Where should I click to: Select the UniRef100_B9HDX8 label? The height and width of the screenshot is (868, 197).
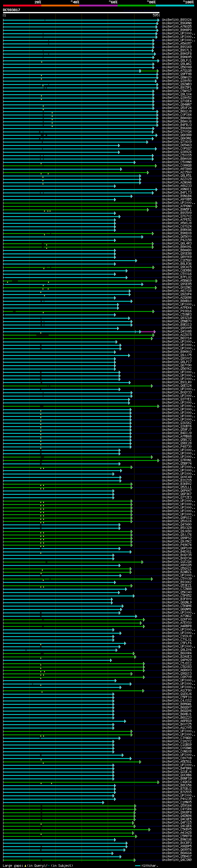point(177,233)
